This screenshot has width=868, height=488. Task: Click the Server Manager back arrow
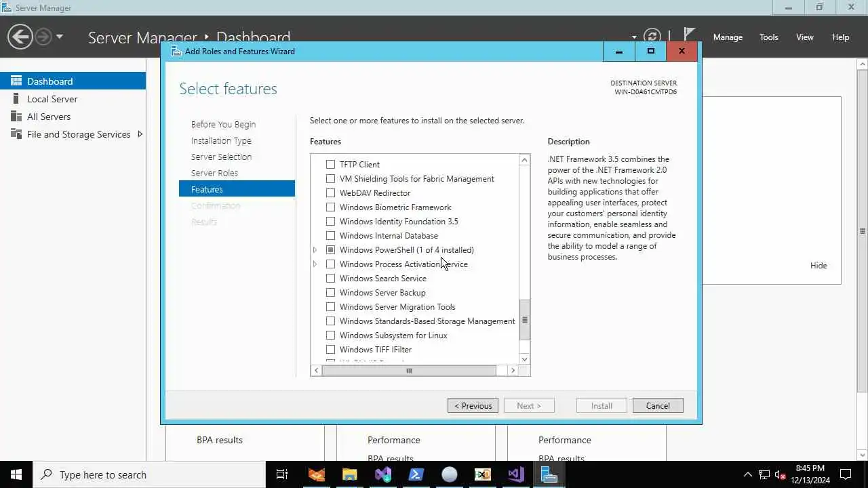20,37
